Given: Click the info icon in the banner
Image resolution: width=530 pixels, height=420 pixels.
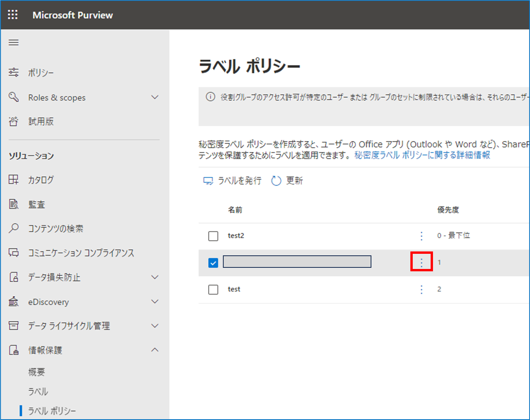Looking at the screenshot, I should tap(210, 97).
